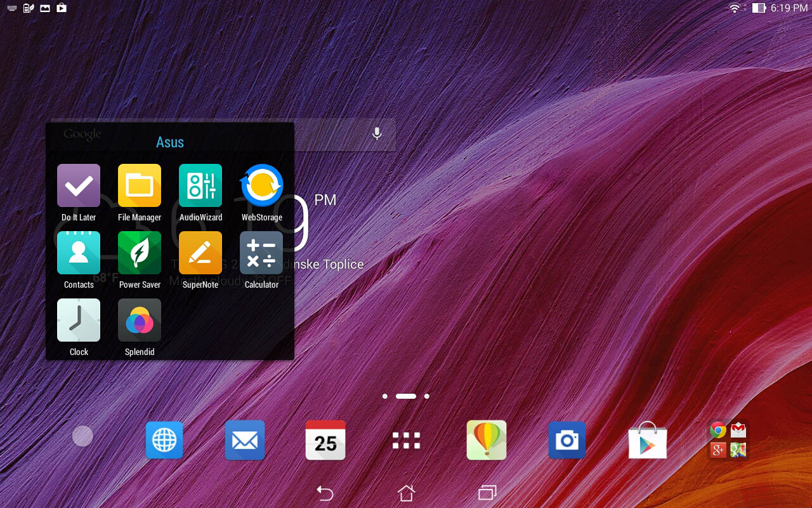Tap the Play Store notification icon

tap(62, 8)
